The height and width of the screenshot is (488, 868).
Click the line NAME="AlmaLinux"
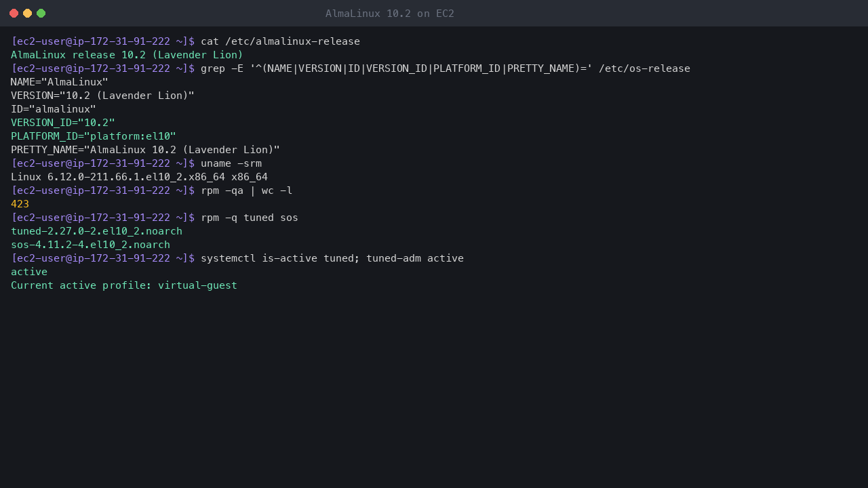(x=60, y=82)
